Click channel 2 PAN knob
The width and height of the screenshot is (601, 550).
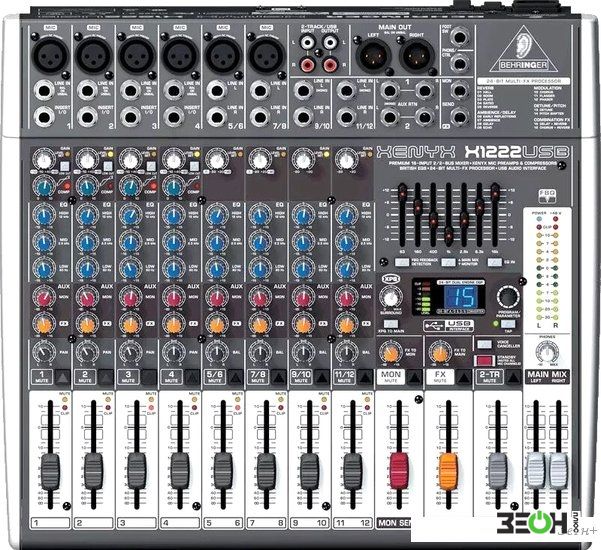(87, 351)
